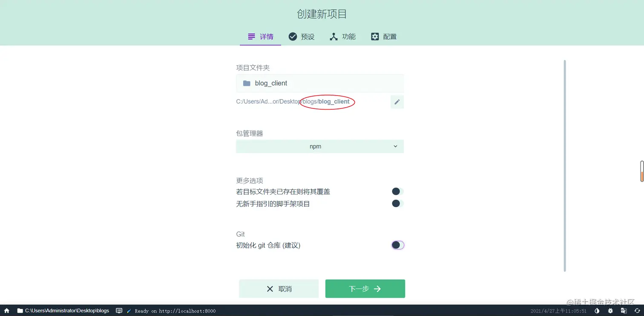Image resolution: width=644 pixels, height=316 pixels.
Task: Open the npm package manager dropdown
Action: [x=319, y=146]
